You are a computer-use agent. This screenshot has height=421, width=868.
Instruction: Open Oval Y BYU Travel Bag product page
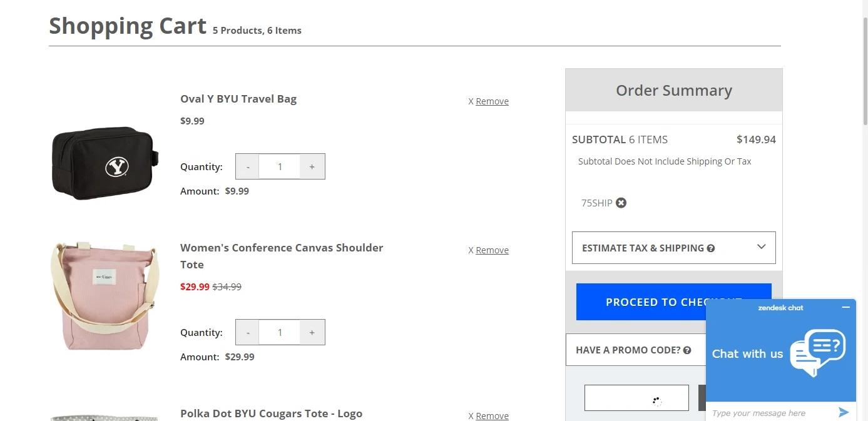(x=238, y=99)
